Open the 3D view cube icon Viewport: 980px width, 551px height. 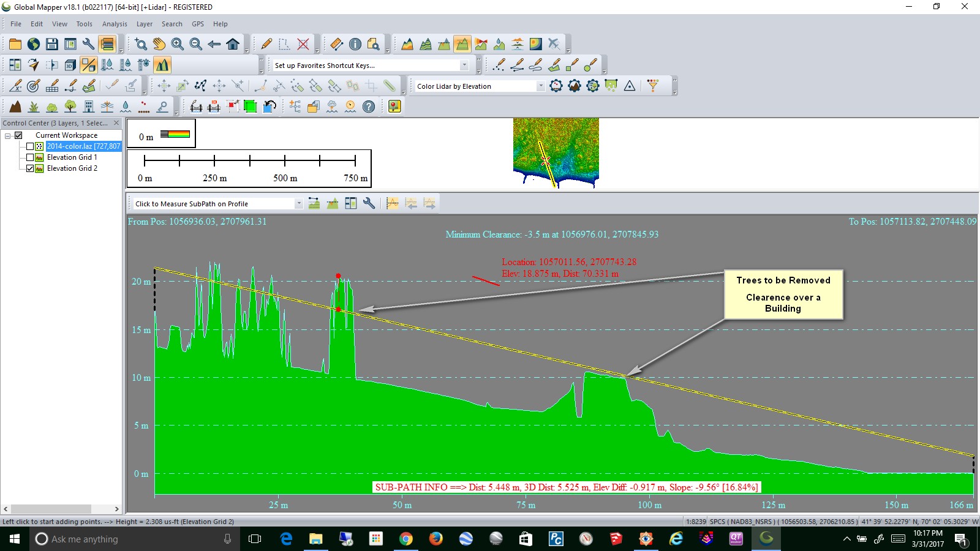point(70,65)
